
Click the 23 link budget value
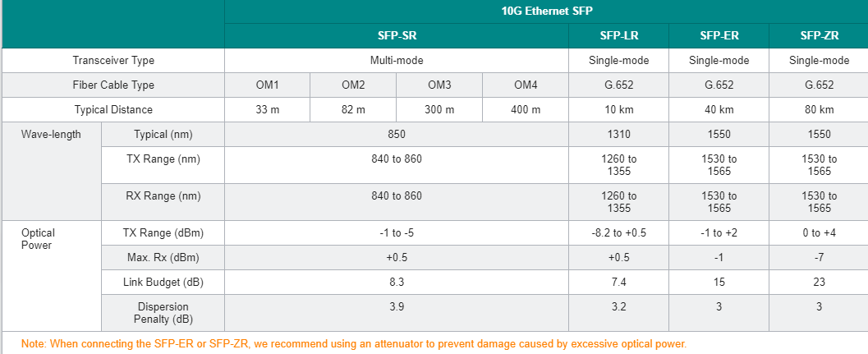819,283
